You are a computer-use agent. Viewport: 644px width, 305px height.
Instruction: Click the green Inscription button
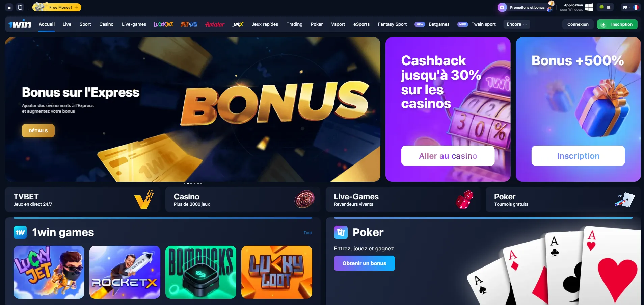pyautogui.click(x=617, y=24)
